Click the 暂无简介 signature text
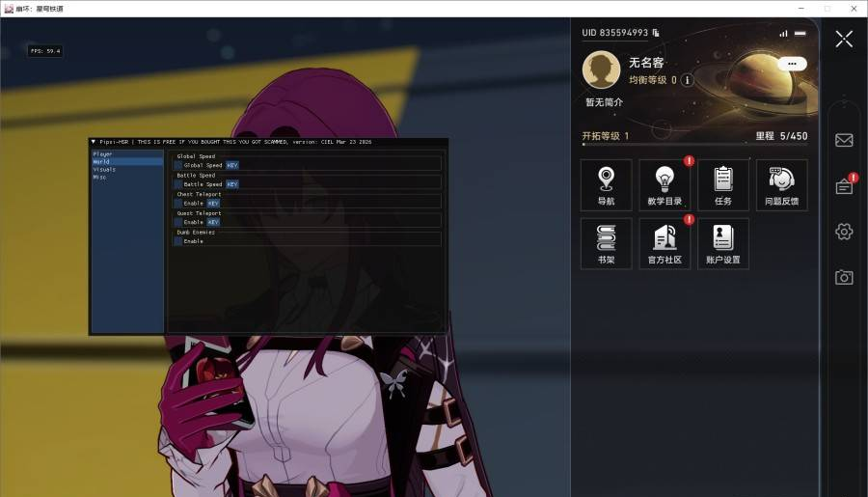Image resolution: width=868 pixels, height=497 pixels. coord(604,102)
